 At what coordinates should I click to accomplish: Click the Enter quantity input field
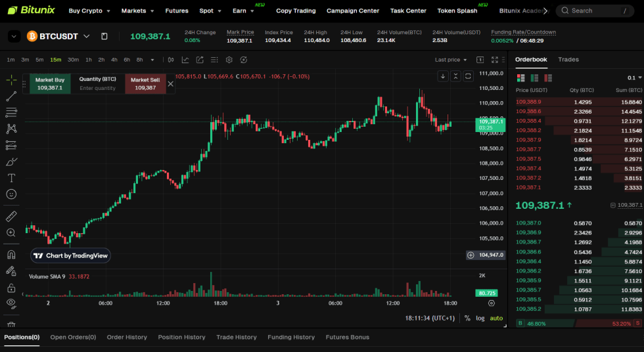tap(97, 88)
